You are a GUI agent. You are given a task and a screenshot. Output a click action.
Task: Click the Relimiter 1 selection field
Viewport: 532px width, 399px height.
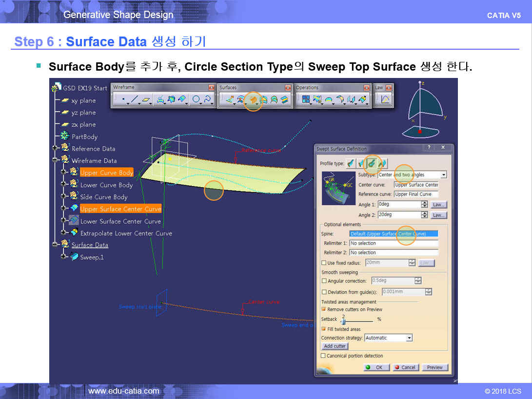point(394,243)
